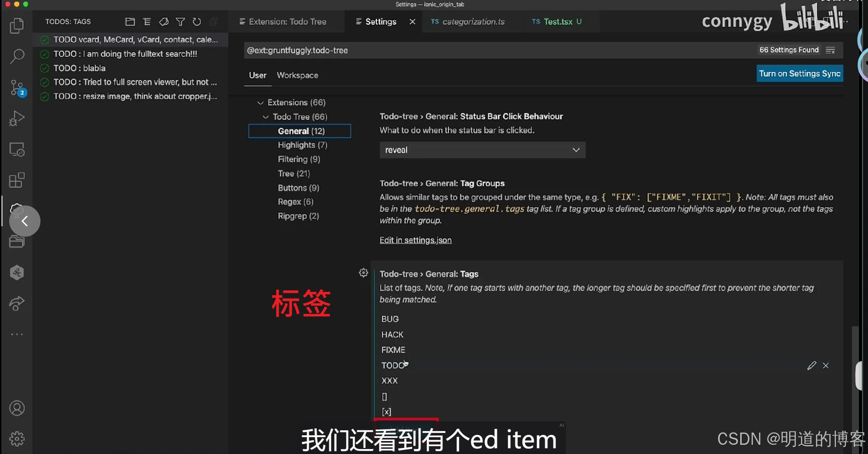Go to the Highlights (7) settings category
The width and height of the screenshot is (868, 454).
pos(302,145)
